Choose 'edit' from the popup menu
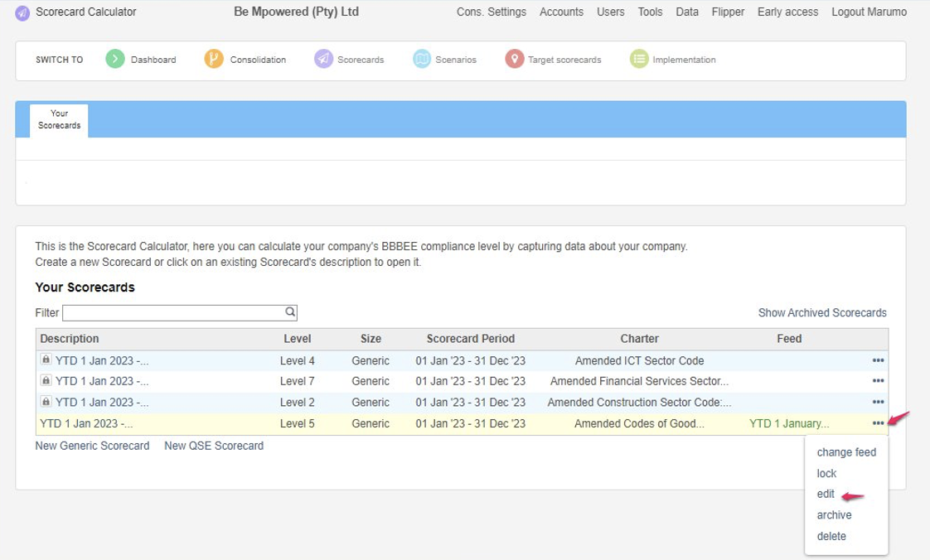 pos(826,494)
